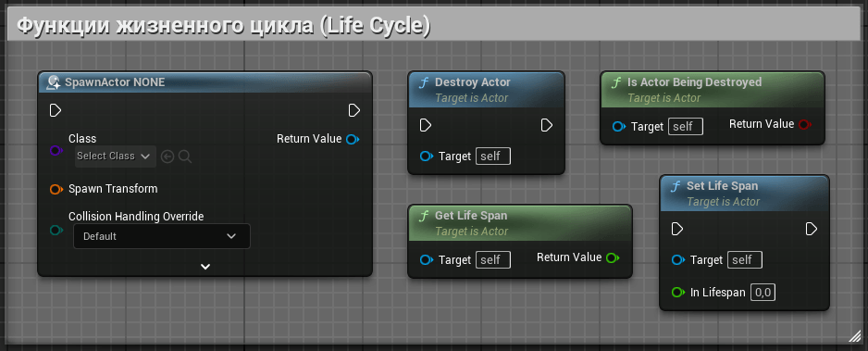The width and height of the screenshot is (868, 351).
Task: Click the self field on Set Life Span
Action: (x=745, y=259)
